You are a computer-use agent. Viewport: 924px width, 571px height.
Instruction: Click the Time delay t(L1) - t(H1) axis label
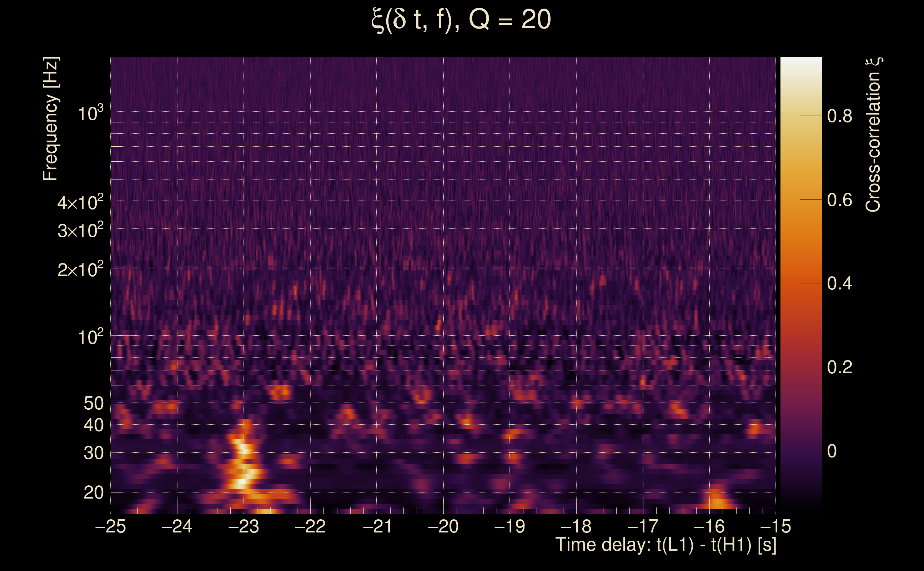(x=666, y=545)
